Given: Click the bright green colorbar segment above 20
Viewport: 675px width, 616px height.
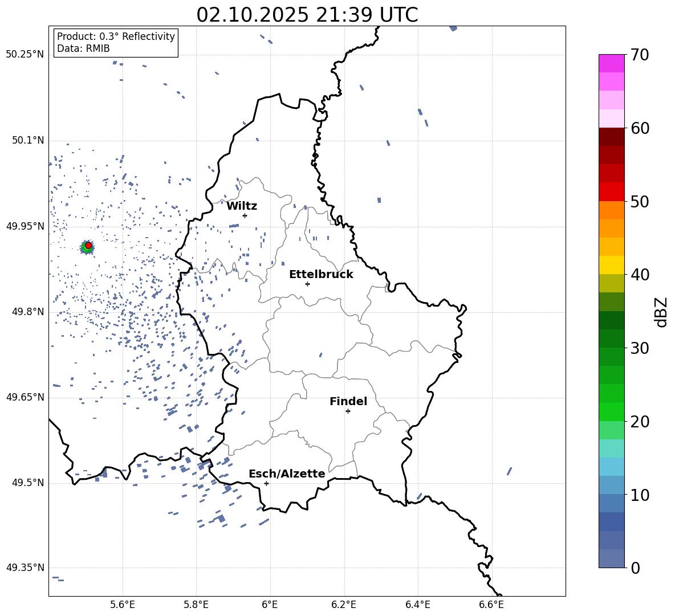Looking at the screenshot, I should point(611,411).
